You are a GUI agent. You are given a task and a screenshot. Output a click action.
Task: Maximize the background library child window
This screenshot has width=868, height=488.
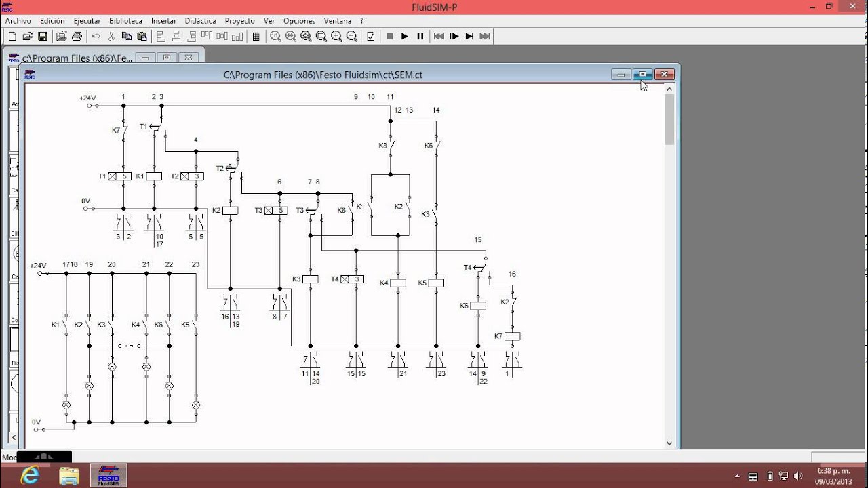coord(168,58)
